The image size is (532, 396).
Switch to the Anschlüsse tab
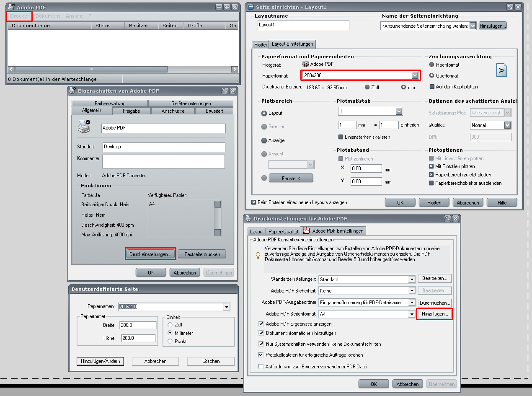point(173,111)
